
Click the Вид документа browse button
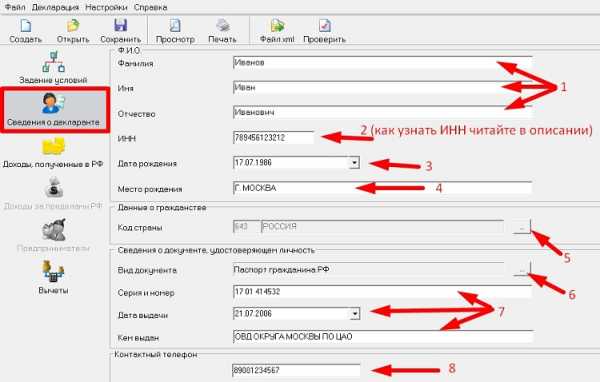pyautogui.click(x=522, y=270)
